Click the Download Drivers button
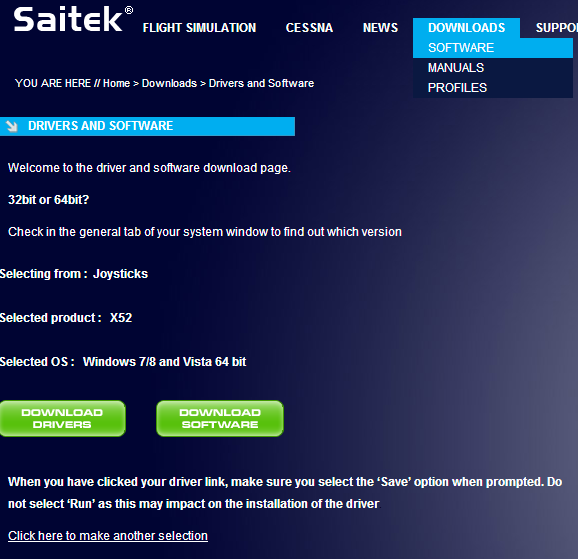This screenshot has height=559, width=578. point(62,419)
